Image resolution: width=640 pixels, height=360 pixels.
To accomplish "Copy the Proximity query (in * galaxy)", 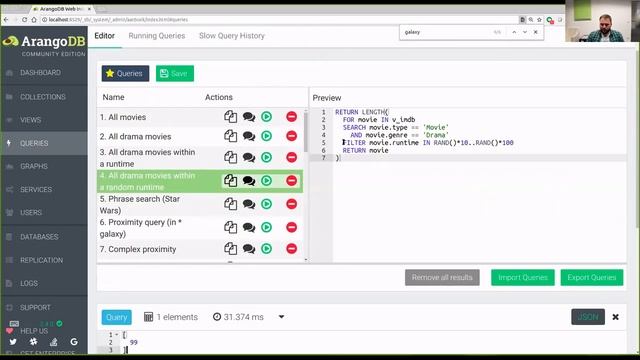I will coord(230,227).
